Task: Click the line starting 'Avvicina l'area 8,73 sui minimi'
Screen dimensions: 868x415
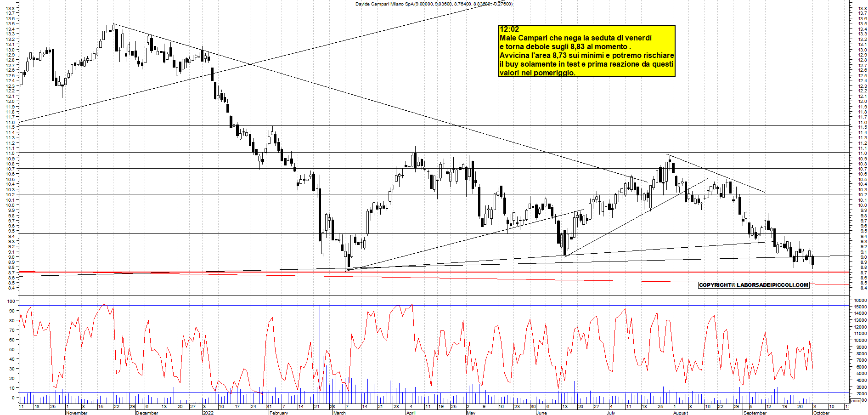Action: (586, 55)
